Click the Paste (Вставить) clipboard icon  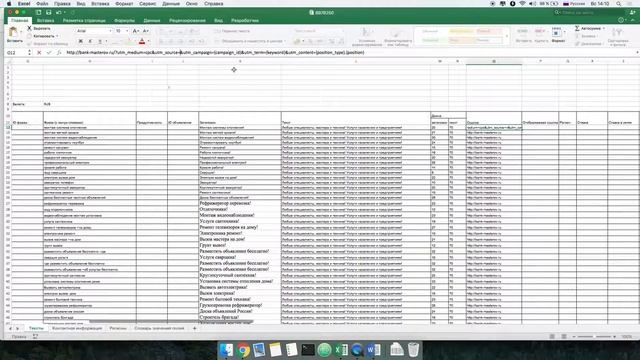coord(13,31)
